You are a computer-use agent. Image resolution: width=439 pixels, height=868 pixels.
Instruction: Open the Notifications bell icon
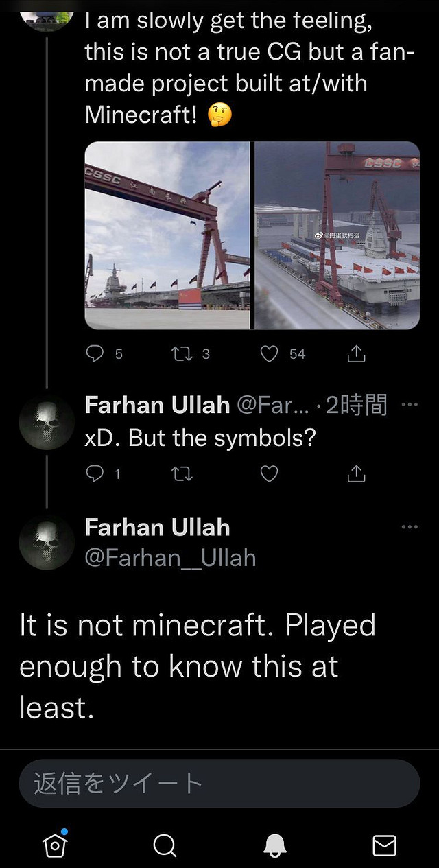[274, 845]
